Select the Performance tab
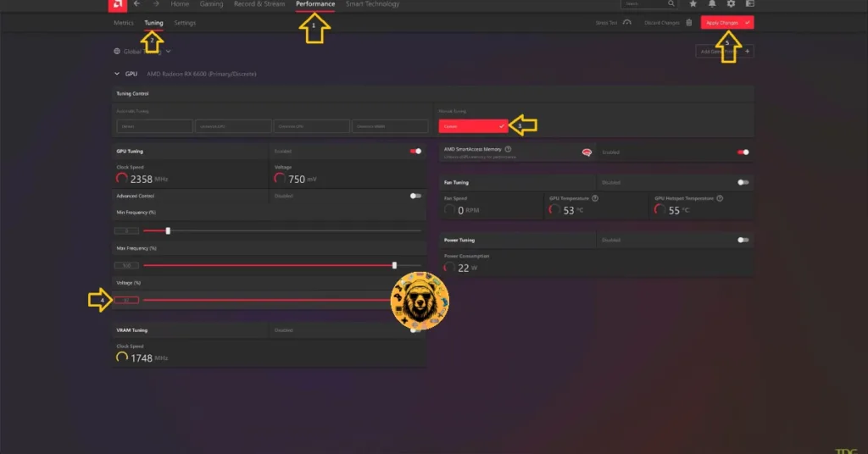This screenshot has height=454, width=868. pos(315,4)
